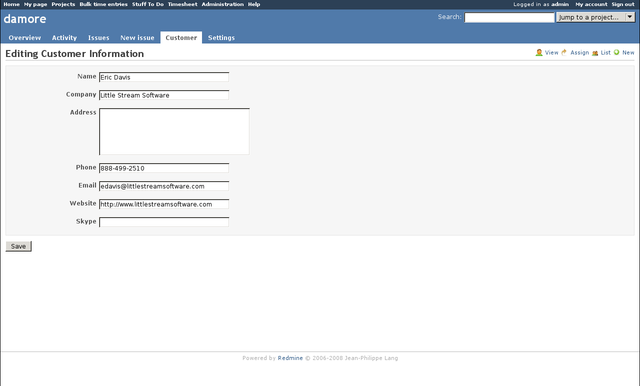Screen dimensions: 640x386
Task: Open the View link
Action: click(x=551, y=53)
